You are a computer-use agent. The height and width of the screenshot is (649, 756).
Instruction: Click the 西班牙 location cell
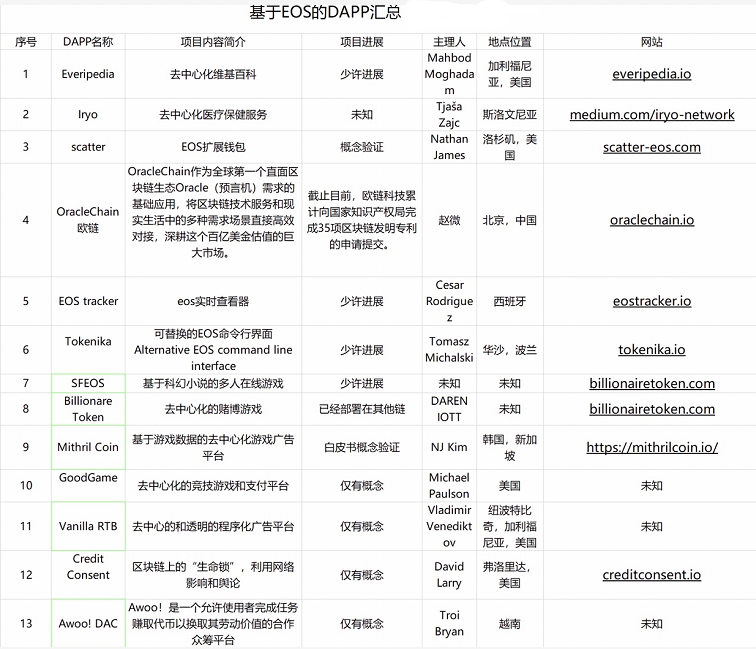point(510,301)
